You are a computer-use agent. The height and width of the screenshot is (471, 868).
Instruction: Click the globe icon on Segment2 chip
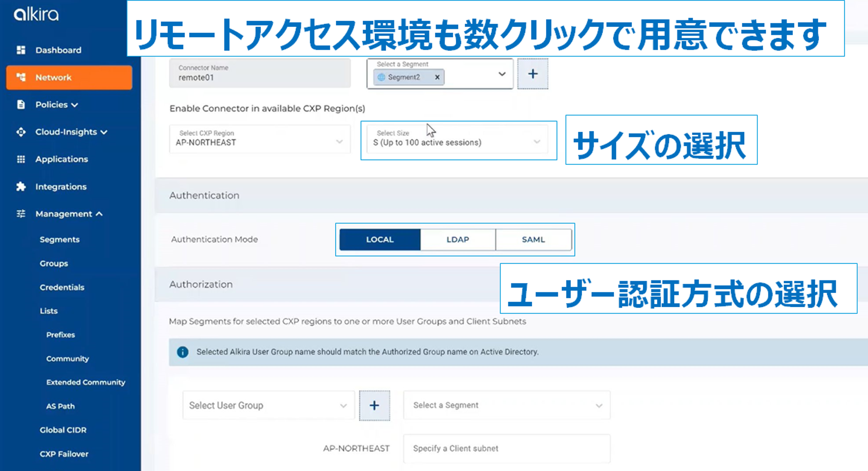[x=381, y=77]
